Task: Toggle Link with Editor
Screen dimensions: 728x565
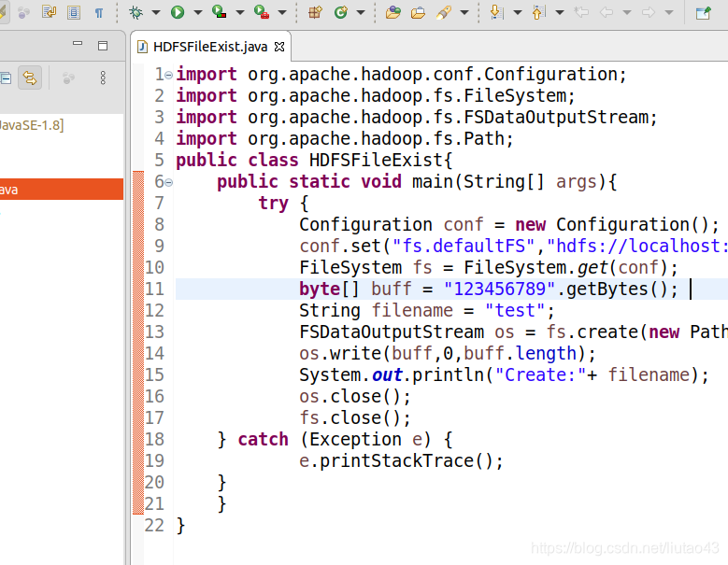Action: pos(30,78)
